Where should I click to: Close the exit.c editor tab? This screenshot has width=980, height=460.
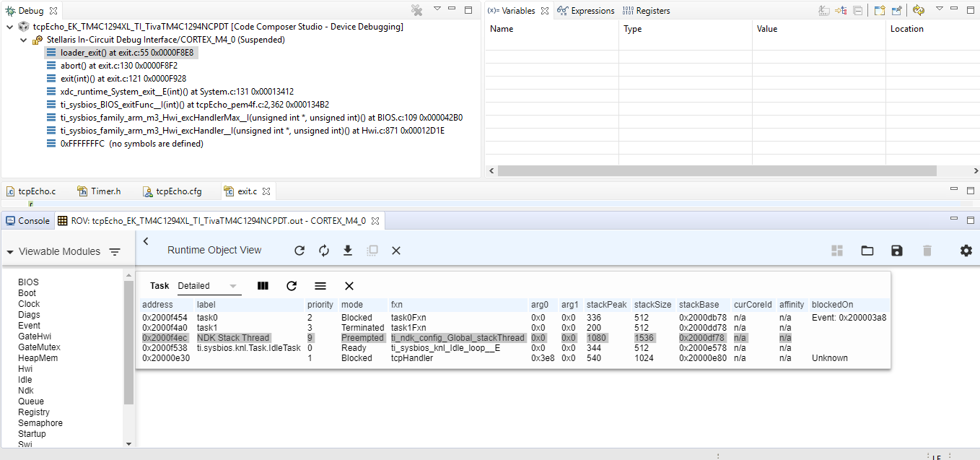coord(266,191)
